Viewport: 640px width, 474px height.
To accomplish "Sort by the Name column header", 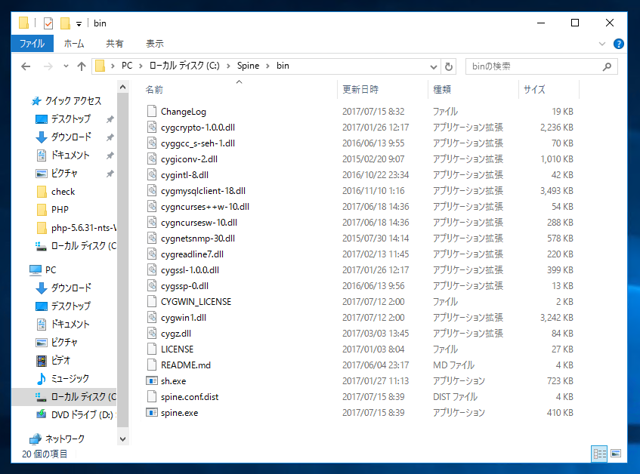I will pyautogui.click(x=240, y=89).
